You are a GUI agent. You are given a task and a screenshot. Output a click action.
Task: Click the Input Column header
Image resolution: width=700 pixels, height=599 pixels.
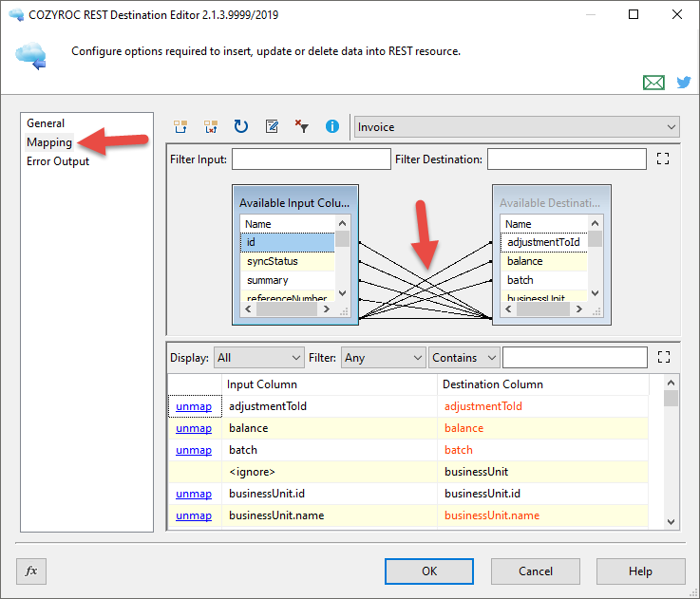tap(330, 384)
